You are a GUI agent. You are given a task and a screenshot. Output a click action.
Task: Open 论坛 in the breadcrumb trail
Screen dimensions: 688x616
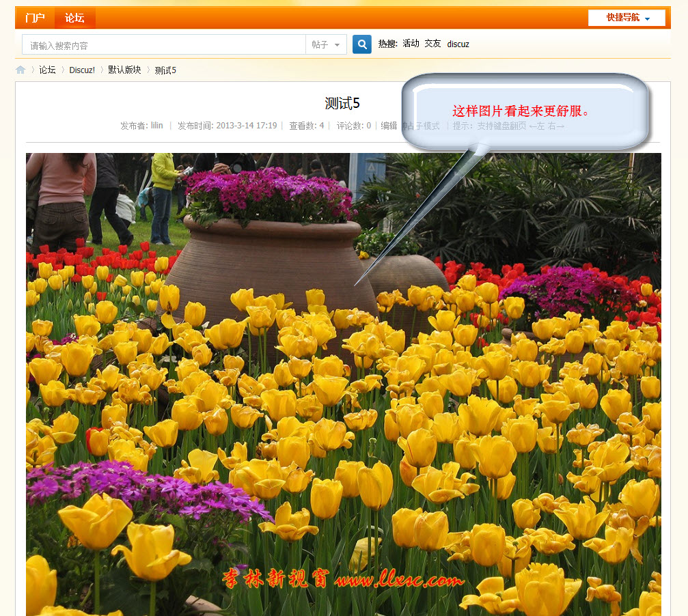click(x=47, y=70)
